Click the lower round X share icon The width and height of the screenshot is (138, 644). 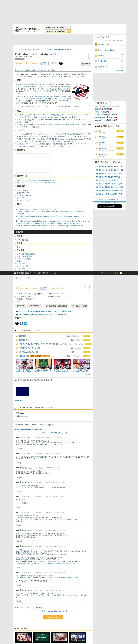click(17, 323)
